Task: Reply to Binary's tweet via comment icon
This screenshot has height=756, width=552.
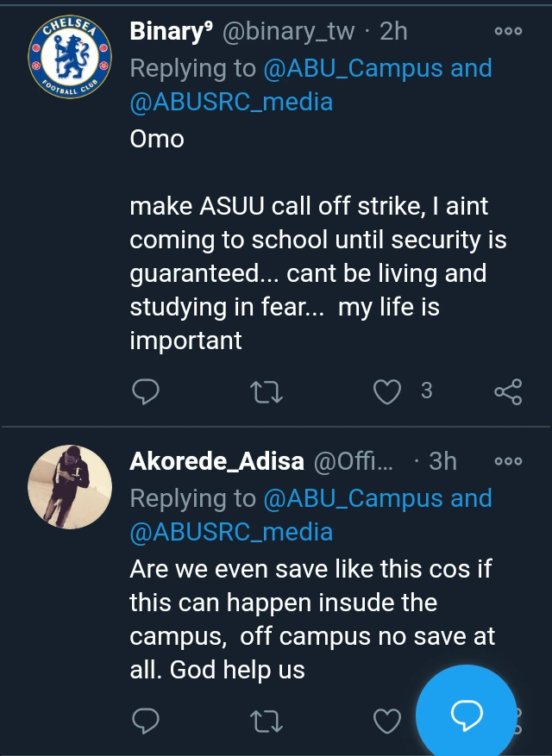Action: [x=146, y=392]
